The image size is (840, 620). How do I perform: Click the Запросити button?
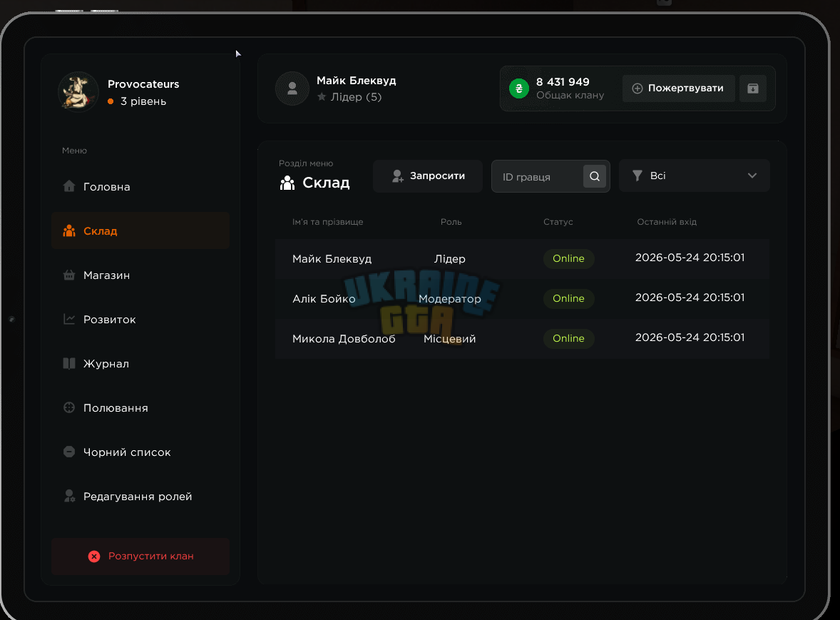click(428, 176)
